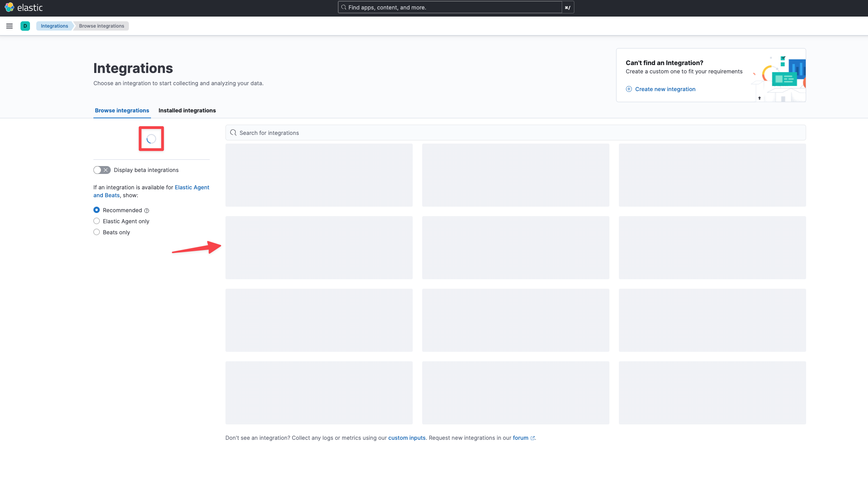
Task: Click the green D space avatar
Action: coord(25,26)
